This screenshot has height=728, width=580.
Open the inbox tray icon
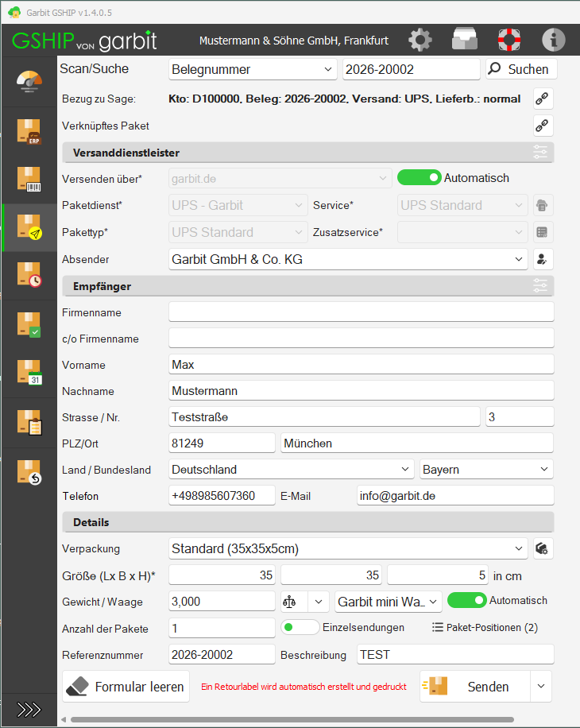pyautogui.click(x=465, y=39)
